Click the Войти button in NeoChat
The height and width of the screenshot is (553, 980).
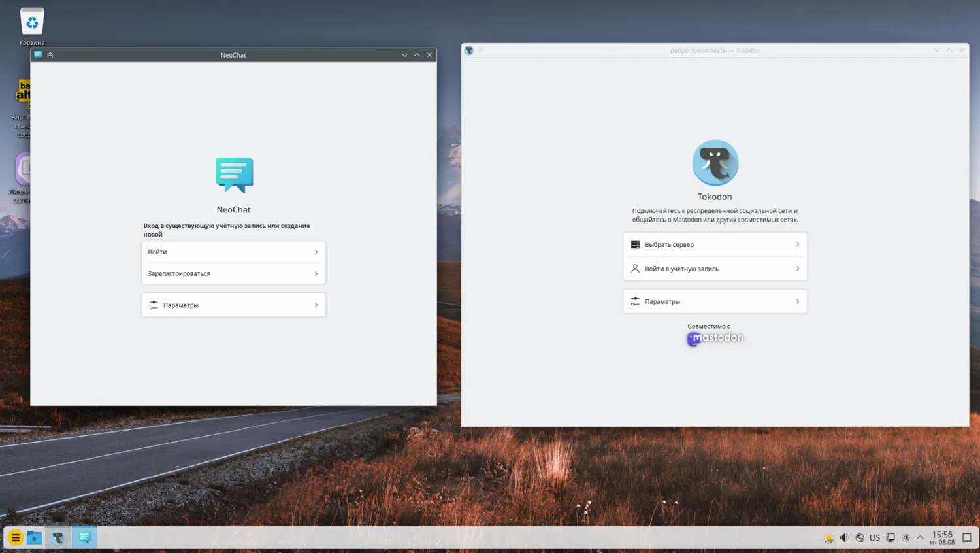[233, 252]
